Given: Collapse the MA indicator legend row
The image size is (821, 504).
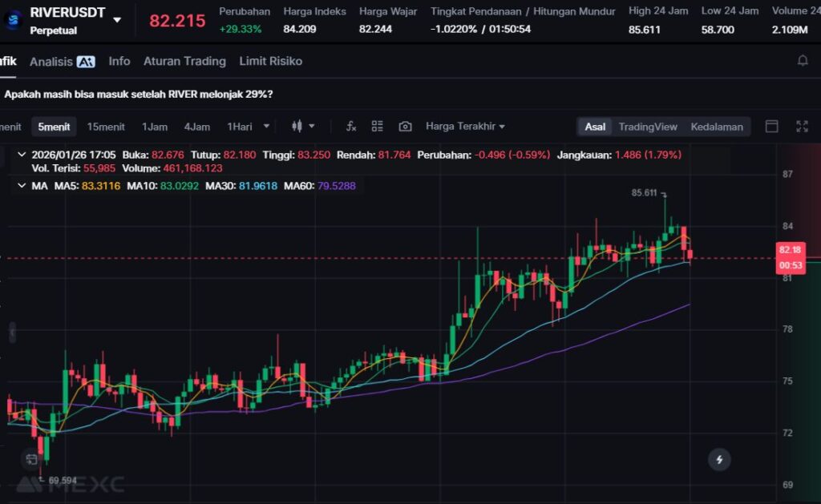Looking at the screenshot, I should click(x=22, y=186).
